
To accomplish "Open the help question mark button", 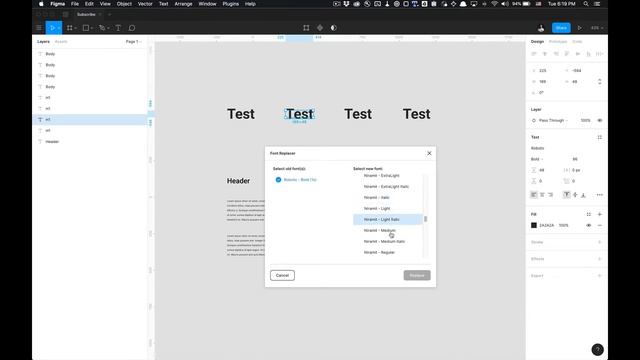I will (x=598, y=349).
